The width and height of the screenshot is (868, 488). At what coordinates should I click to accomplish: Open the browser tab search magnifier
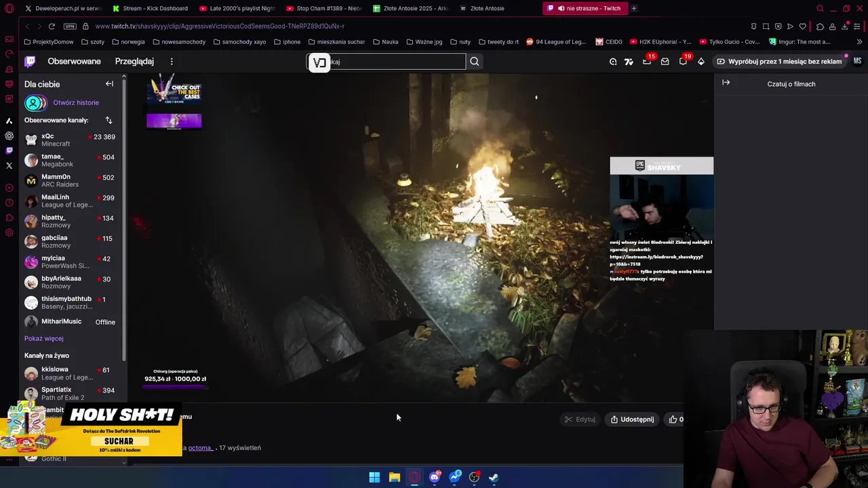point(820,8)
